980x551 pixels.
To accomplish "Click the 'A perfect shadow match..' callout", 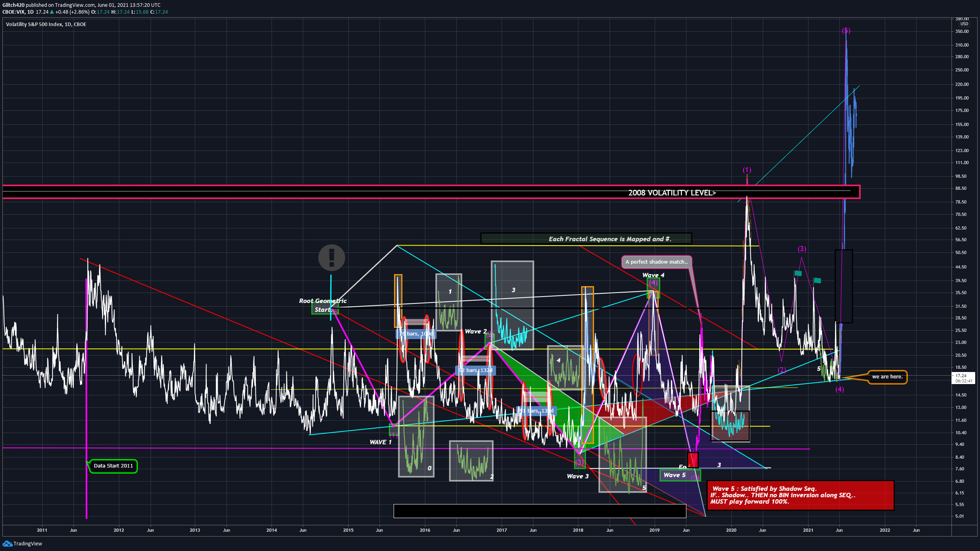I will pyautogui.click(x=656, y=262).
